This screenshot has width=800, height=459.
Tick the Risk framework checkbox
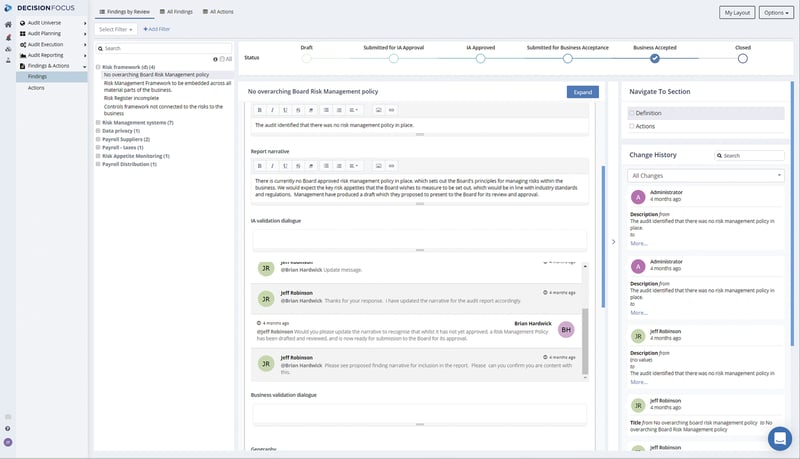coord(98,67)
